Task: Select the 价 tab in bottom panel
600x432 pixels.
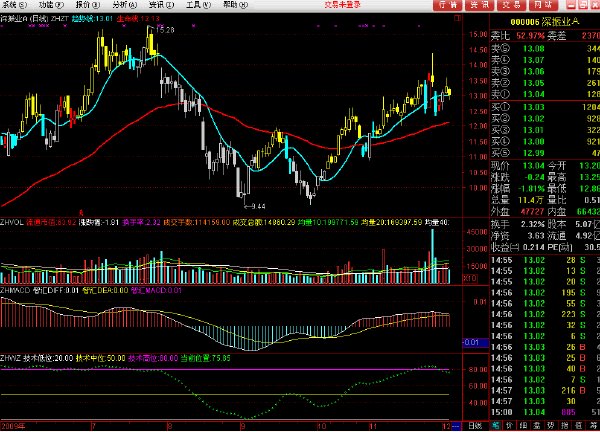Action: [510, 425]
